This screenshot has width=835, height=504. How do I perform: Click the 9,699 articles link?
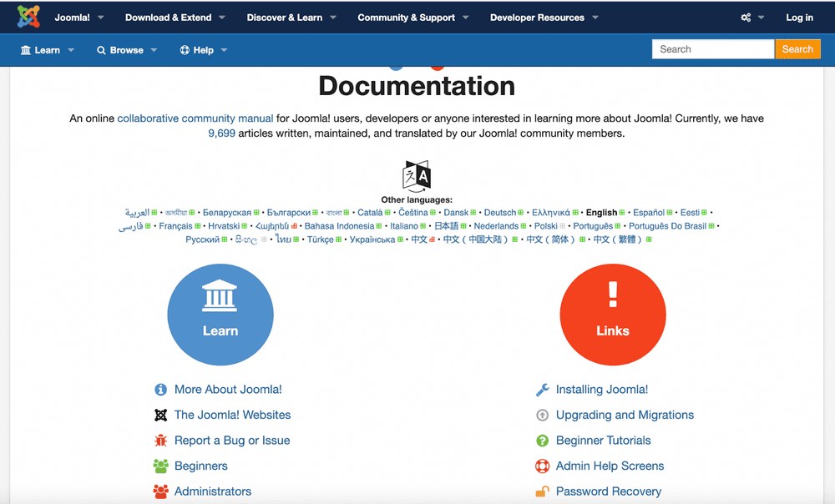click(x=221, y=133)
